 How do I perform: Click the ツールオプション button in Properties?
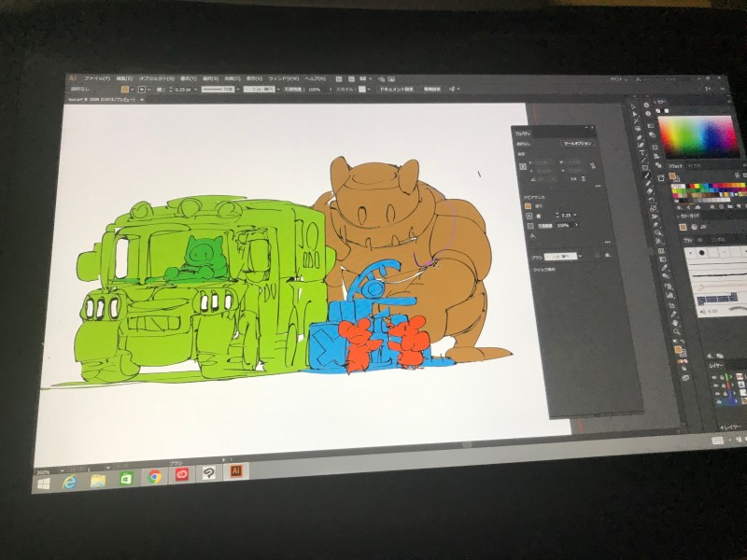point(578,144)
